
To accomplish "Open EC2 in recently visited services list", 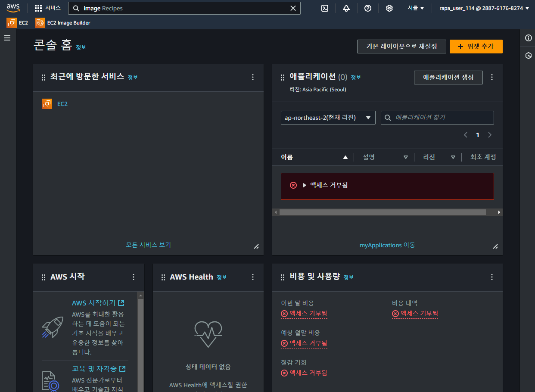I will [x=62, y=104].
